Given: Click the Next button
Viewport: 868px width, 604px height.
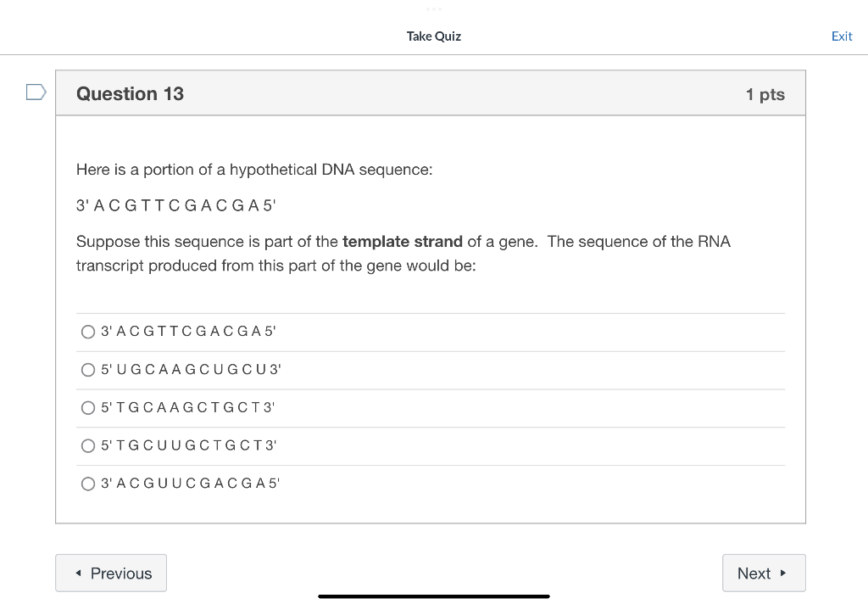Looking at the screenshot, I should pyautogui.click(x=763, y=573).
